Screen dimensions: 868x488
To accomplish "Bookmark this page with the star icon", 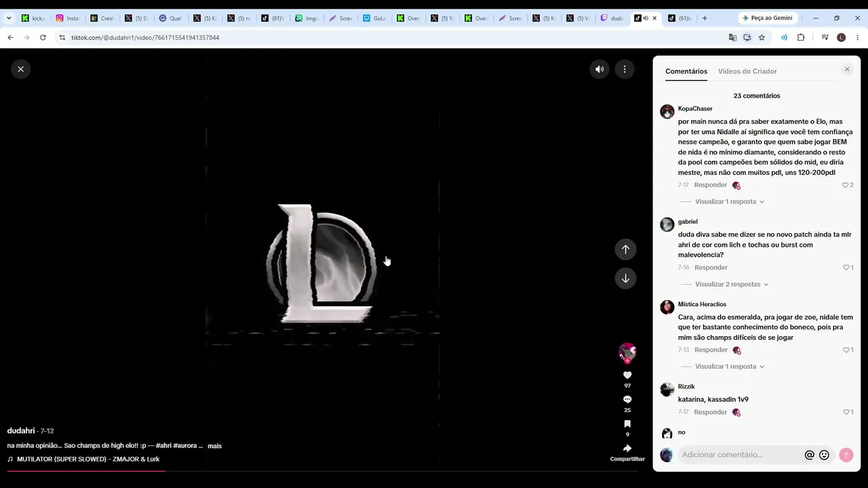I will 762,37.
